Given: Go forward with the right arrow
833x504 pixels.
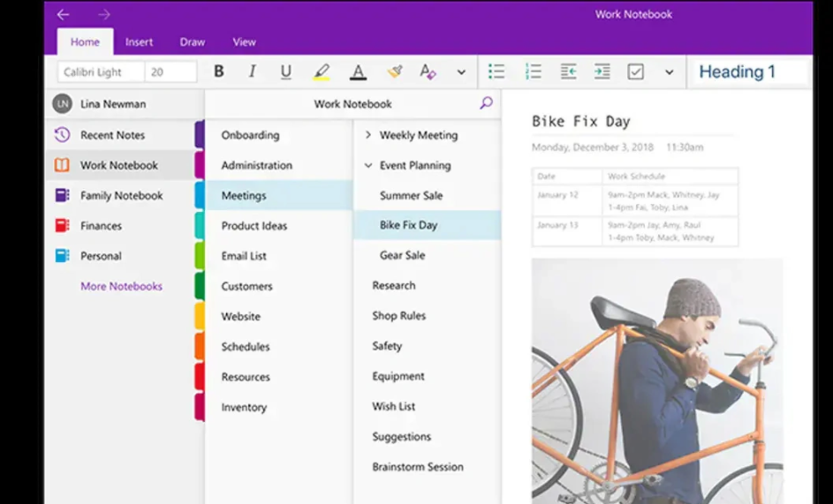Looking at the screenshot, I should (x=104, y=14).
